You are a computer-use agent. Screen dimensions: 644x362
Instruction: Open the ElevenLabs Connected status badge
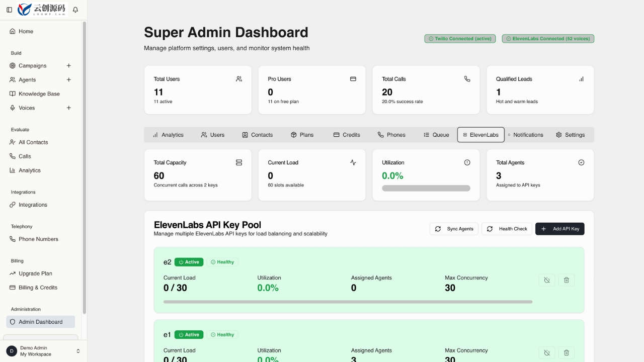[548, 39]
